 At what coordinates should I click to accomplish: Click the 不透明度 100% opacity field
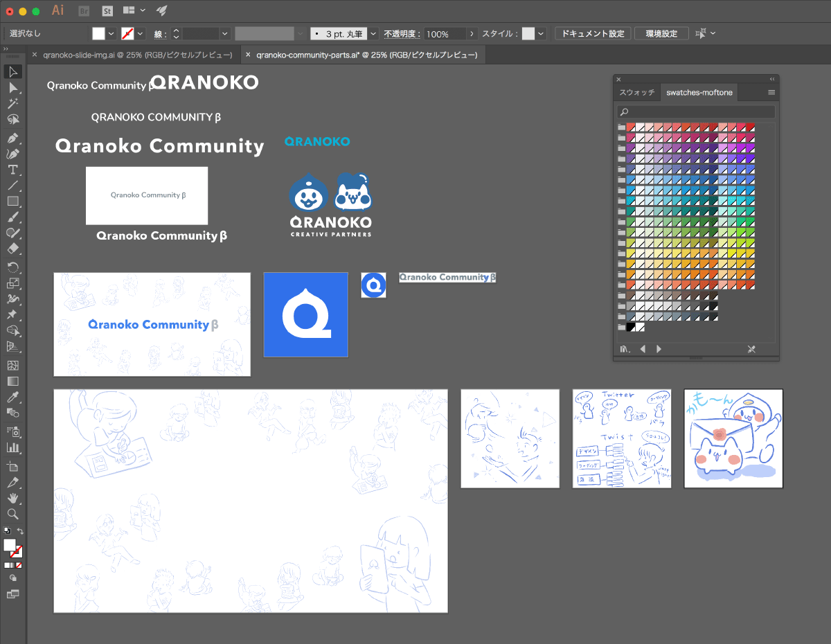pos(445,33)
